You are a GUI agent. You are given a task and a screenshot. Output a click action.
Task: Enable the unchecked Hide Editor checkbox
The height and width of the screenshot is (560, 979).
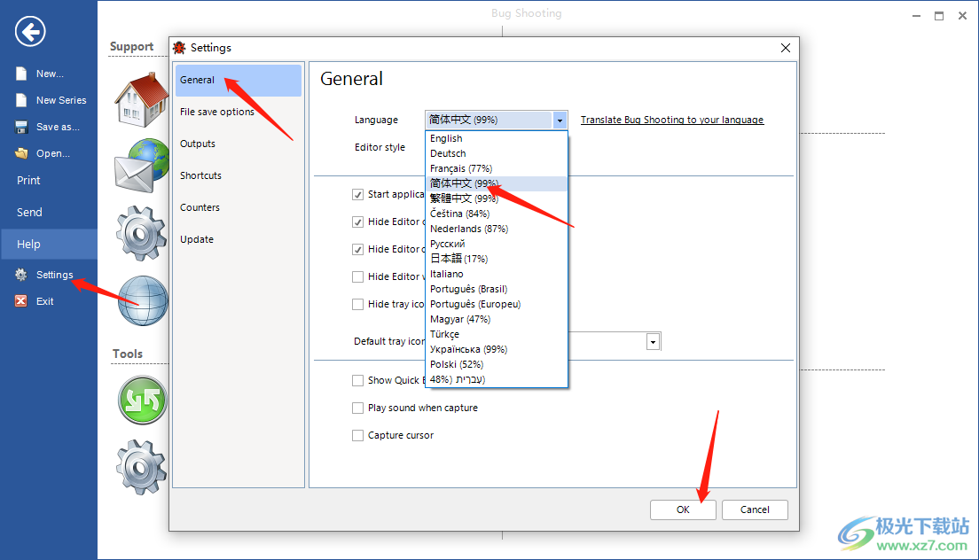(x=357, y=276)
